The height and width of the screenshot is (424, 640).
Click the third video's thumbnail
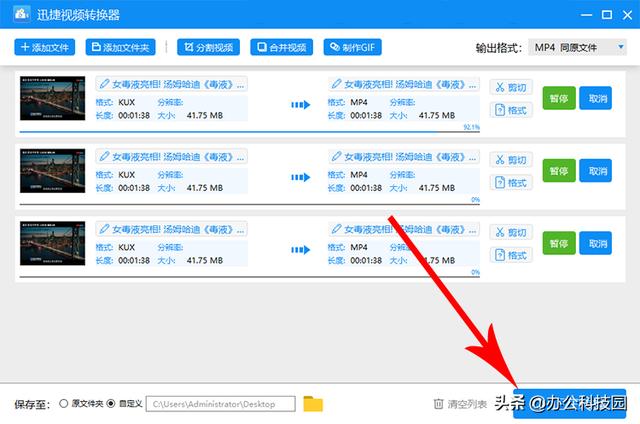(53, 243)
